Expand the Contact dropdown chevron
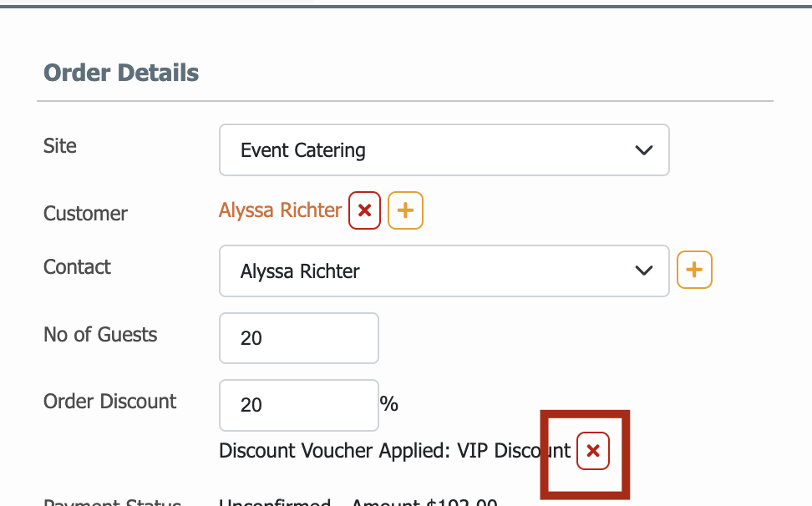This screenshot has width=812, height=506. coord(644,271)
